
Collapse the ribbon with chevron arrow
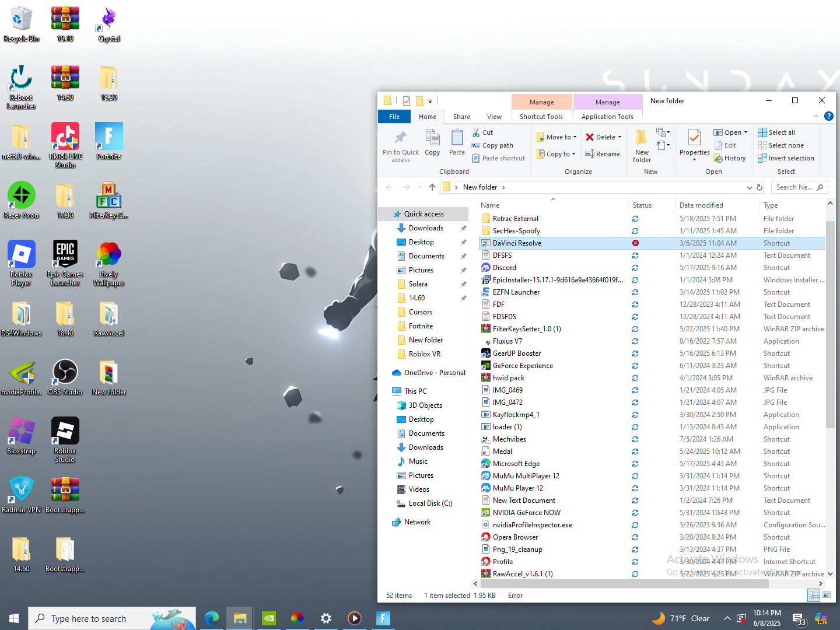pos(816,116)
